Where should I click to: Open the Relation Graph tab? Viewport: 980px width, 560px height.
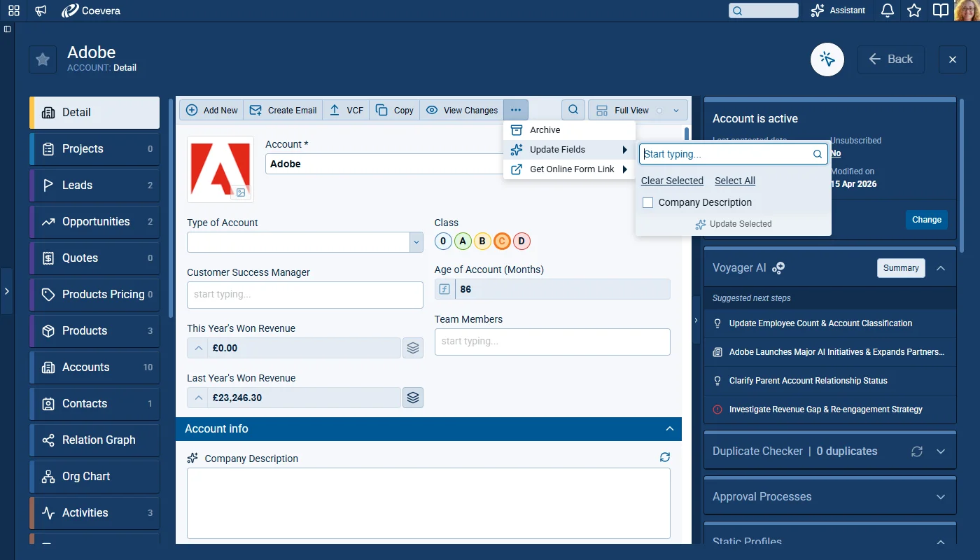94,440
